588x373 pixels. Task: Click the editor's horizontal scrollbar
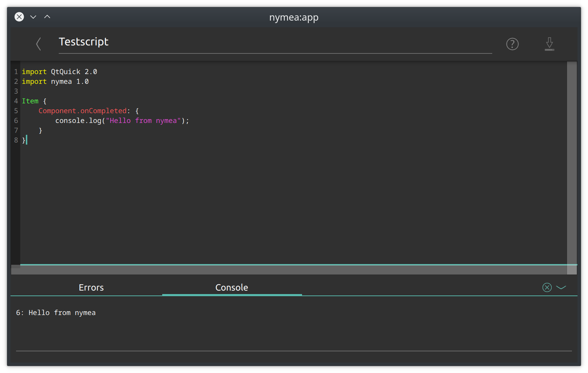289,270
